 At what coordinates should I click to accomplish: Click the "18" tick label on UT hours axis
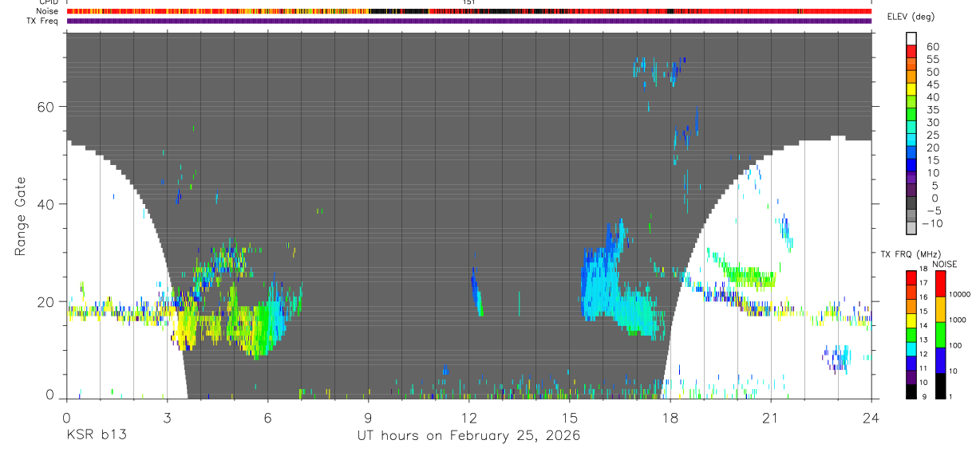coord(670,418)
